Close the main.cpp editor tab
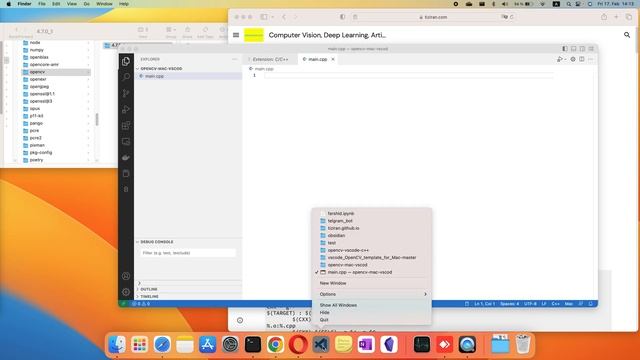Viewport: 640px width, 360px height. [x=333, y=59]
